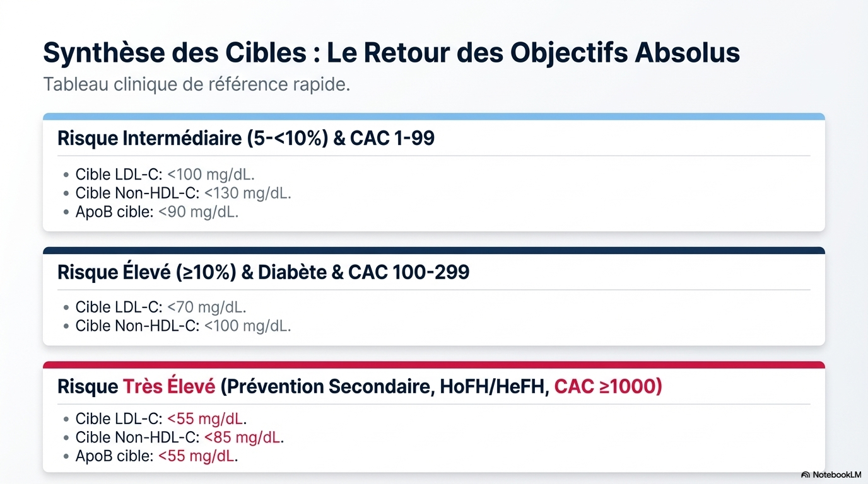The width and height of the screenshot is (868, 484).
Task: Click the subtitle 'Tableau clinique de référence rapide'
Action: click(x=196, y=84)
